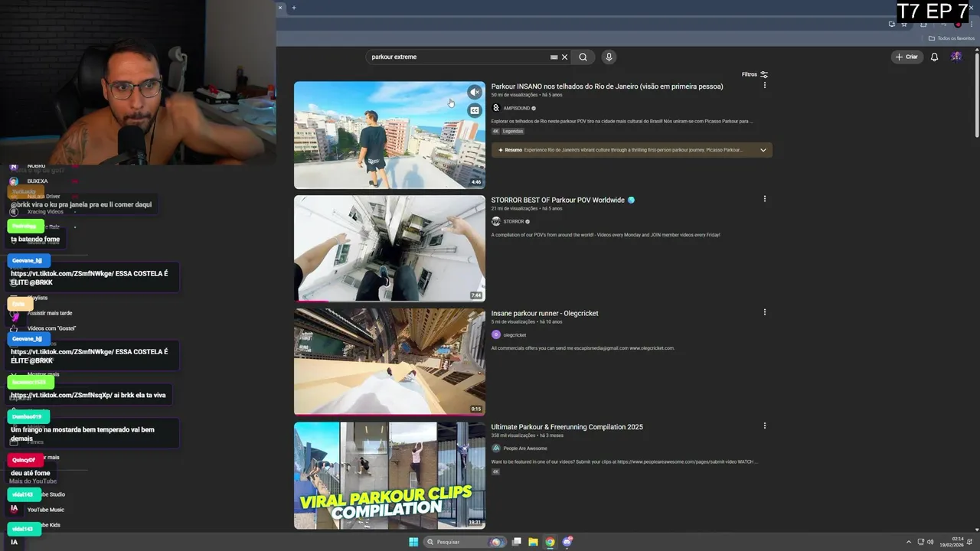Open 'Assistir mais tarde' in YouTube sidebar
Viewport: 980px width, 551px height.
coord(50,313)
